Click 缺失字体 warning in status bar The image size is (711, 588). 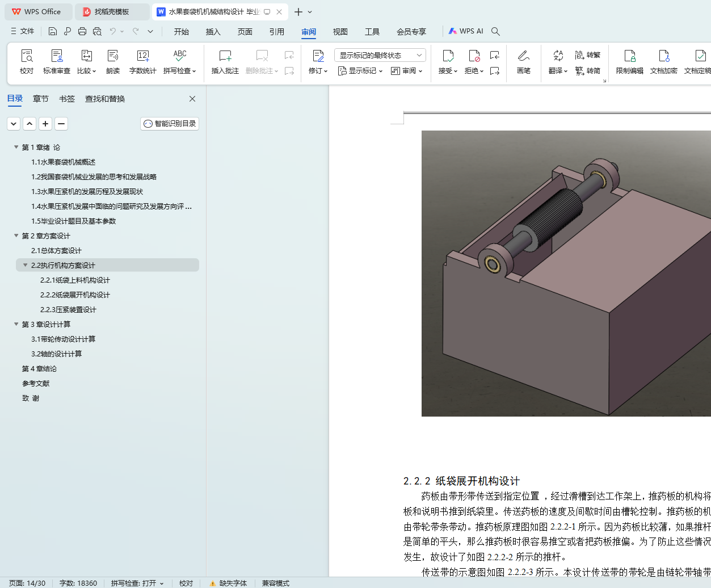pyautogui.click(x=228, y=583)
